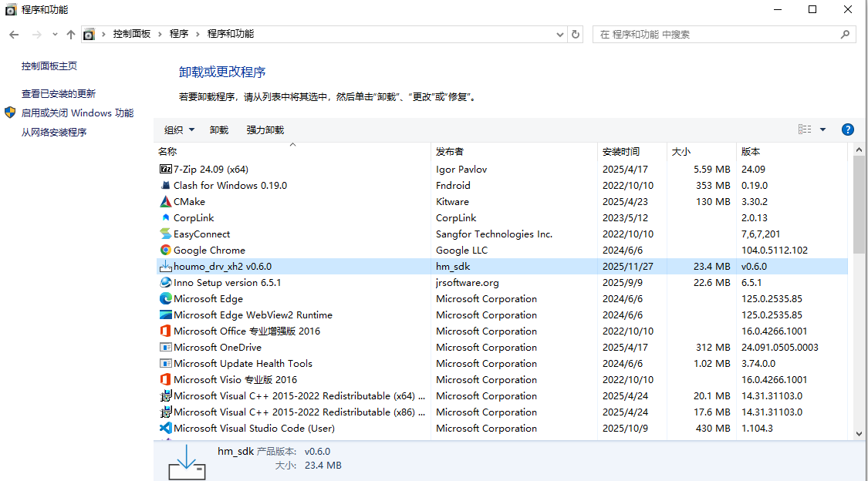The width and height of the screenshot is (868, 481).
Task: Click the 24.091.0505.0003 version cell
Action: tap(779, 347)
